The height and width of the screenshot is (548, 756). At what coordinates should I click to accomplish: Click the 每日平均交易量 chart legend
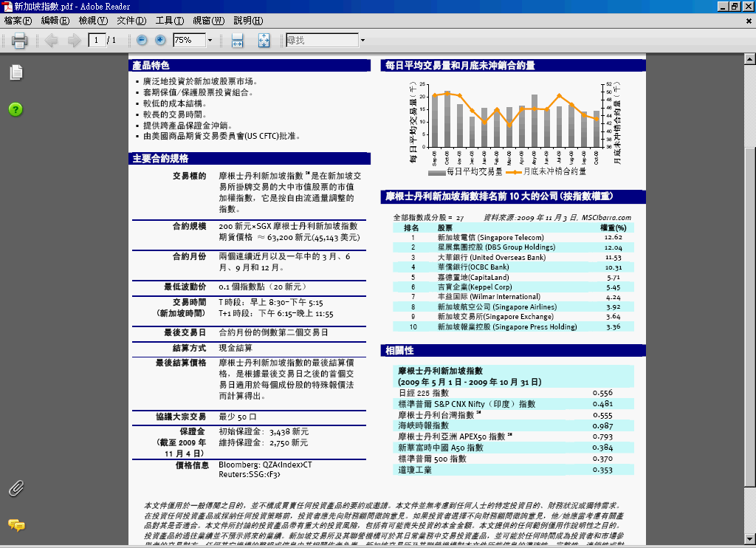click(465, 172)
